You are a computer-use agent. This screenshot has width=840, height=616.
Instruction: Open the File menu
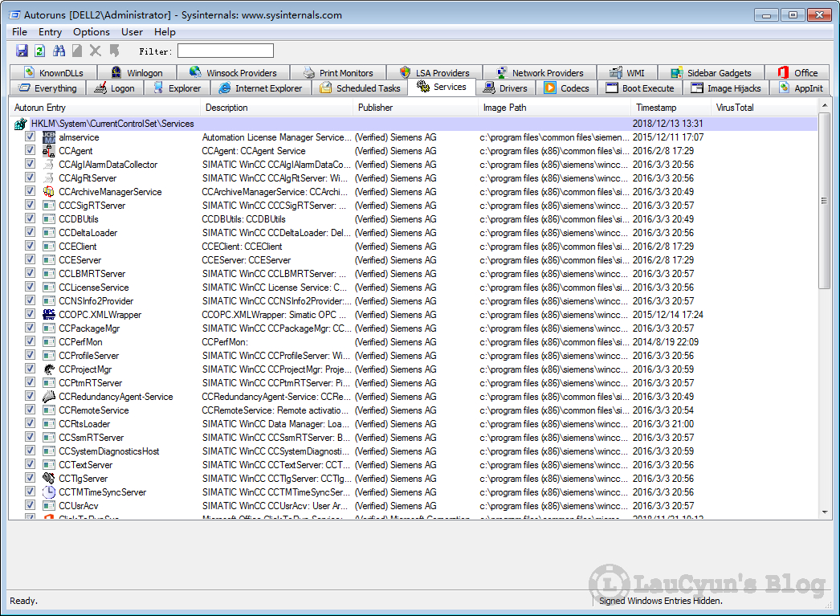[20, 32]
